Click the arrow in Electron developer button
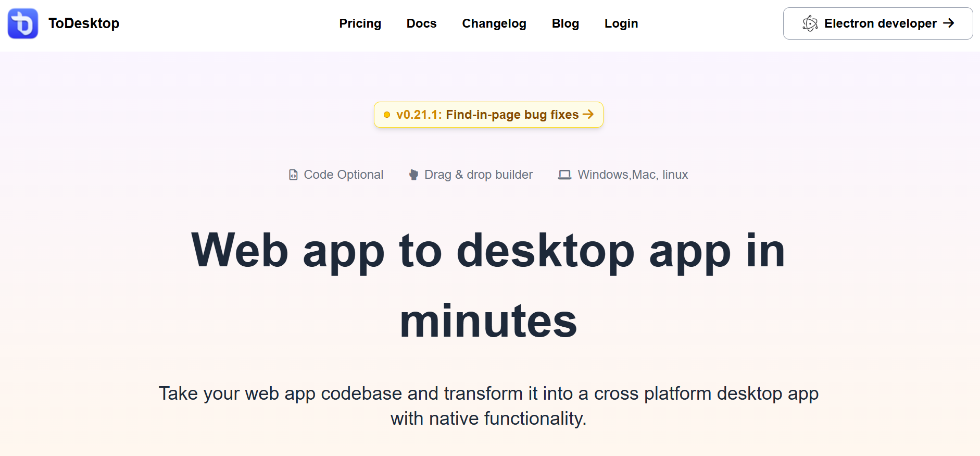This screenshot has height=456, width=980. (949, 23)
